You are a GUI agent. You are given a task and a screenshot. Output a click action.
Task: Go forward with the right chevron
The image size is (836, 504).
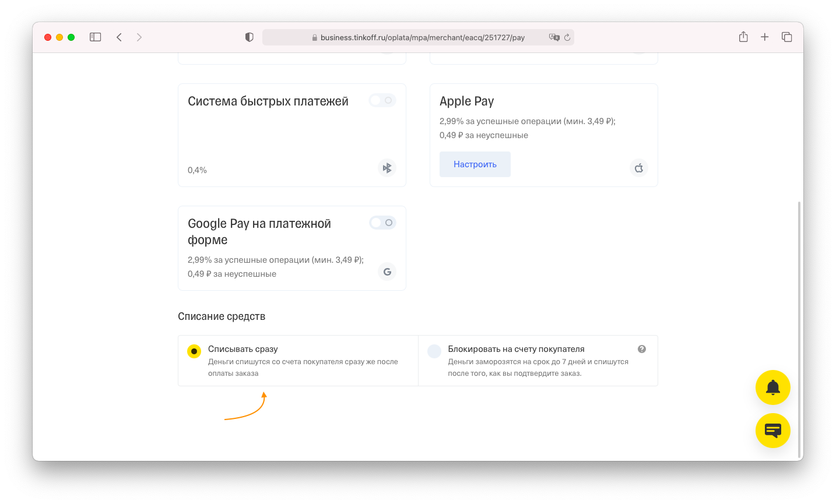click(139, 37)
